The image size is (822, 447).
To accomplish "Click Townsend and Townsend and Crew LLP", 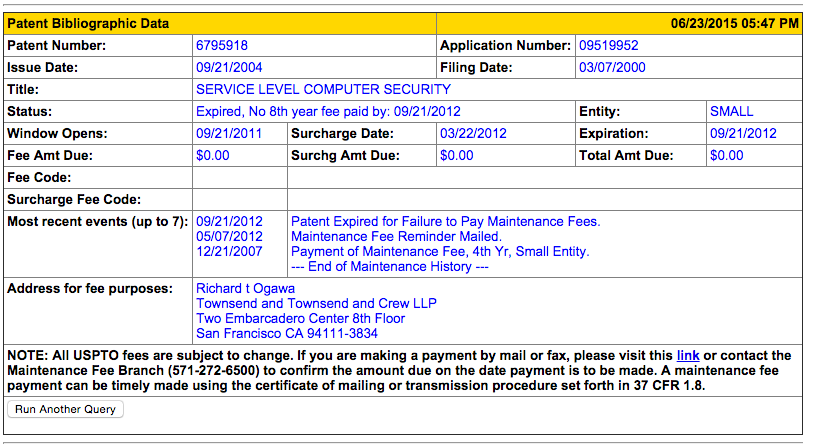I will pos(316,304).
